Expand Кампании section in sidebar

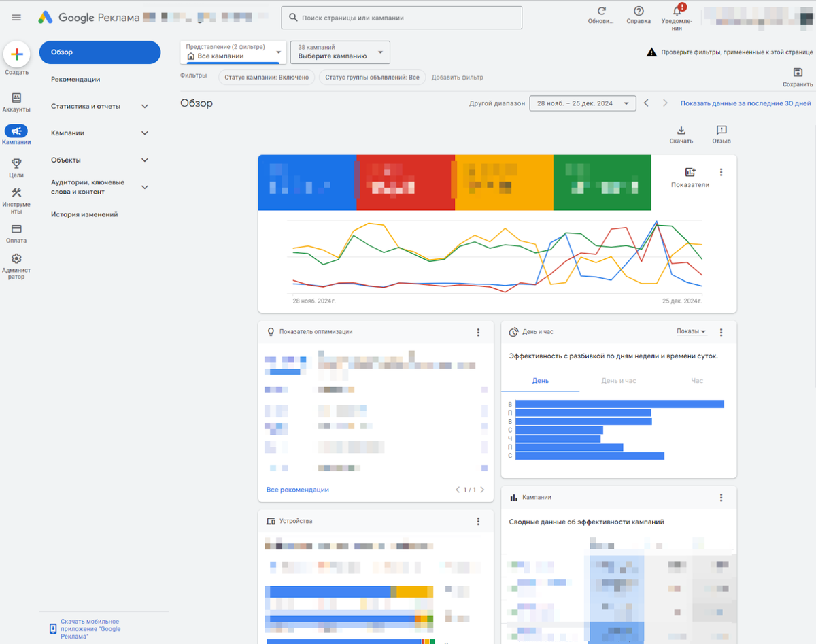tap(144, 133)
